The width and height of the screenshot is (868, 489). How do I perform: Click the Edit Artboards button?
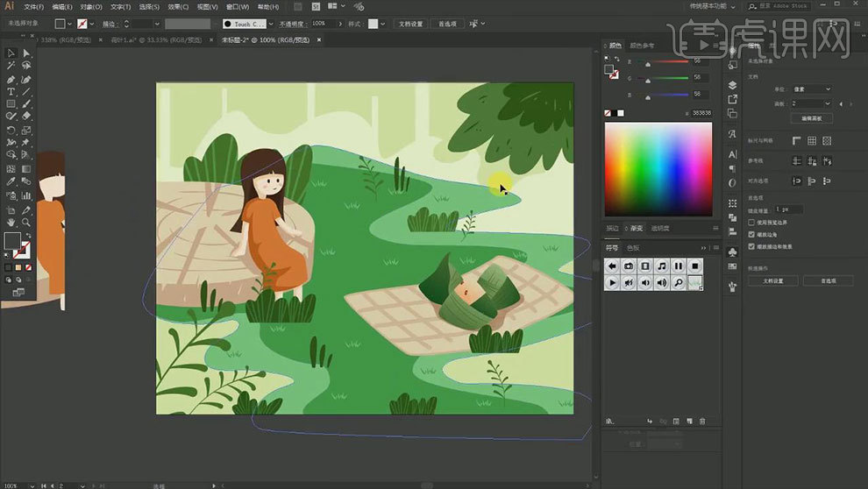812,118
